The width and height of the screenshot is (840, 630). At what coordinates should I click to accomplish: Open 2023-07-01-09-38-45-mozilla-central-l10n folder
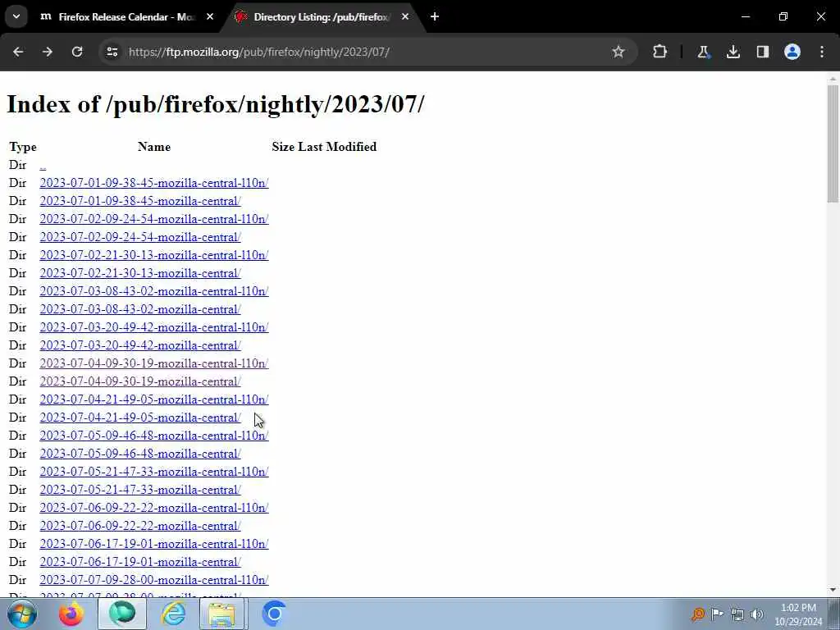pyautogui.click(x=154, y=183)
